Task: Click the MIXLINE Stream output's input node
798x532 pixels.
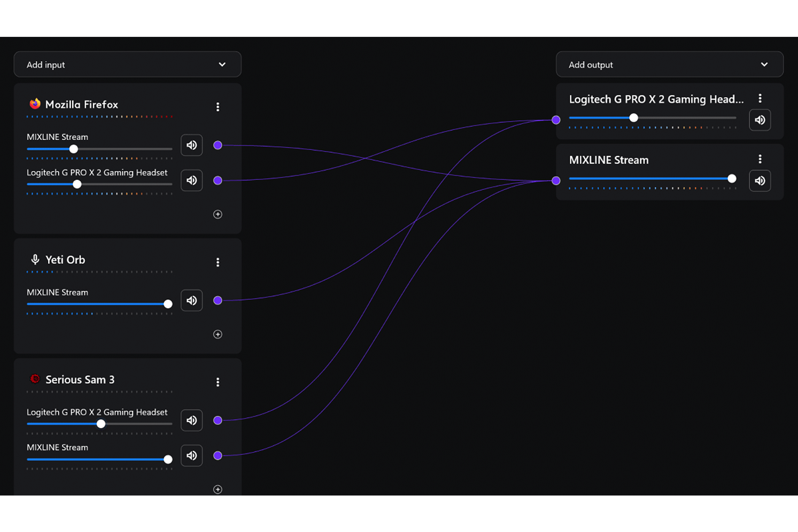Action: click(556, 180)
